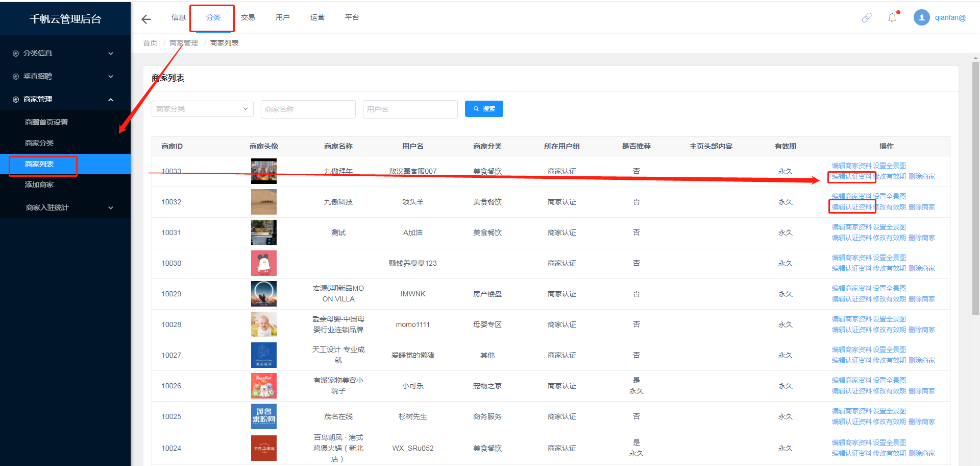The width and height of the screenshot is (980, 466).
Task: Open merchant 10032's avatar thumbnail
Action: pos(264,202)
